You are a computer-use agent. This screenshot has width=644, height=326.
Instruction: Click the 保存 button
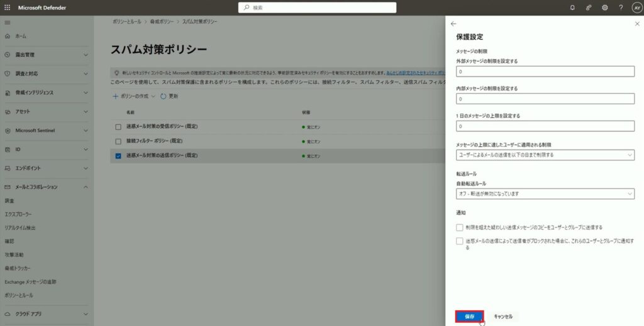469,317
